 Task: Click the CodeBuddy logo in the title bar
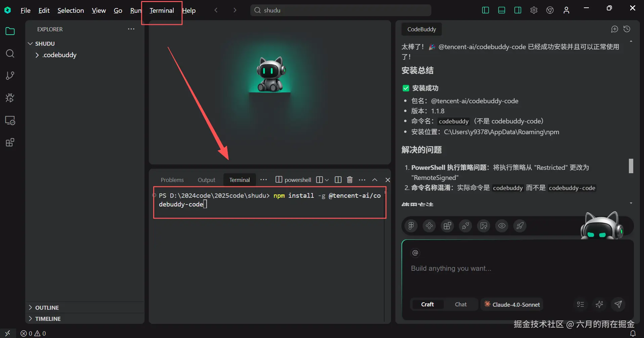pyautogui.click(x=7, y=10)
